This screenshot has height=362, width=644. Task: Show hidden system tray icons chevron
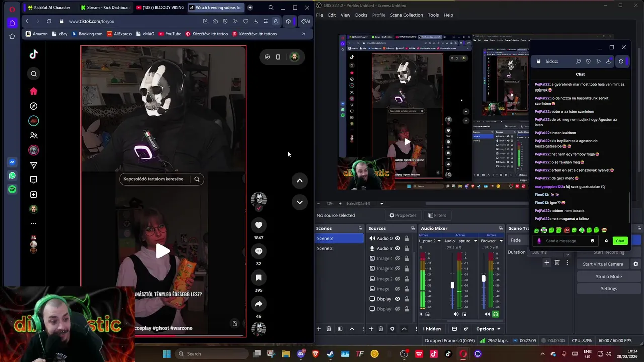[x=542, y=354]
